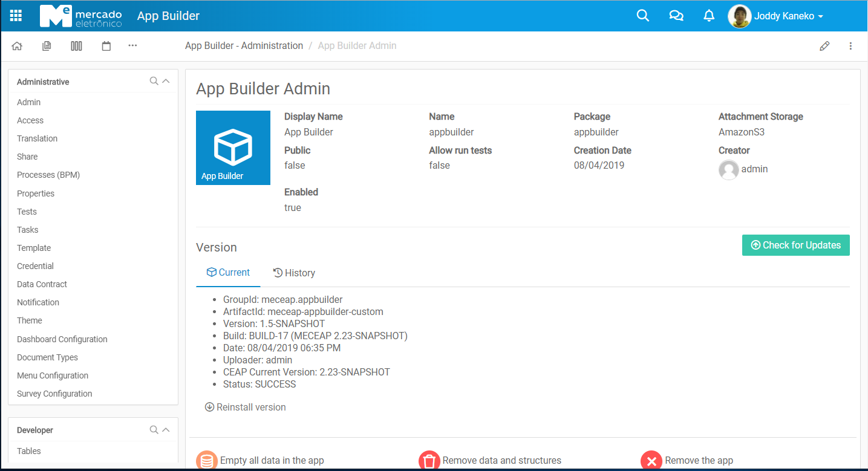Expand the horizontal ellipsis toolbar menu

(133, 46)
